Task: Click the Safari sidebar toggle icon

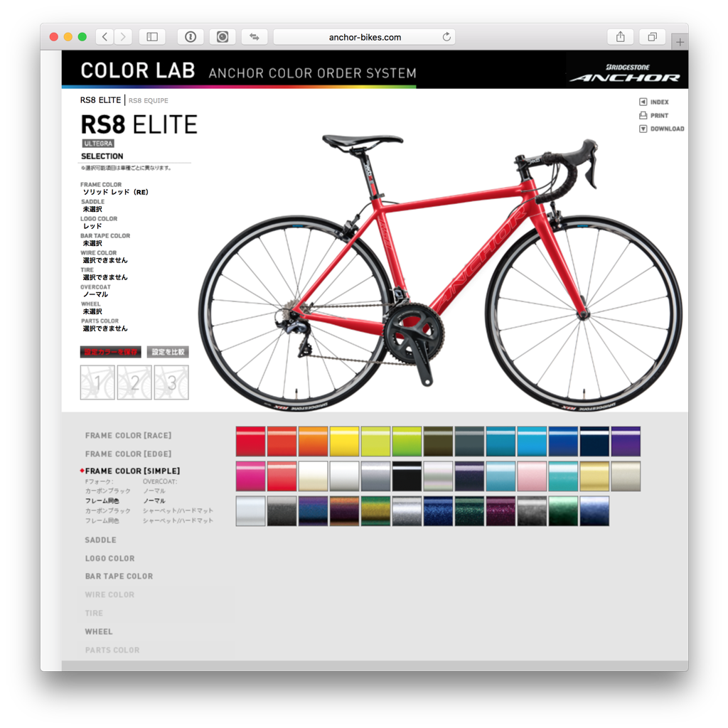Action: (x=152, y=37)
